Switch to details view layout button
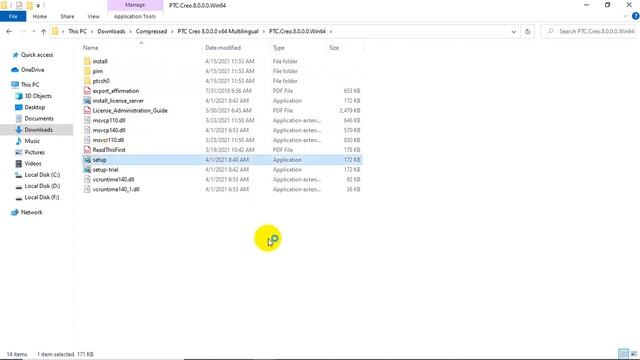This screenshot has width=640, height=360. point(623,354)
